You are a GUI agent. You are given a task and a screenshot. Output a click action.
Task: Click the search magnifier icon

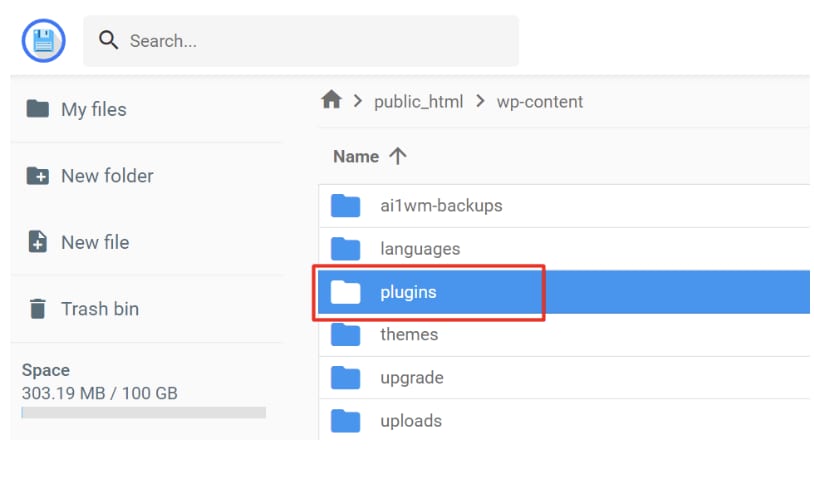(108, 41)
